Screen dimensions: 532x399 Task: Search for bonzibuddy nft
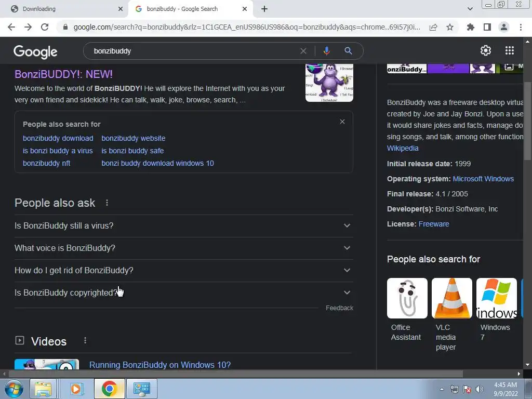pos(46,163)
